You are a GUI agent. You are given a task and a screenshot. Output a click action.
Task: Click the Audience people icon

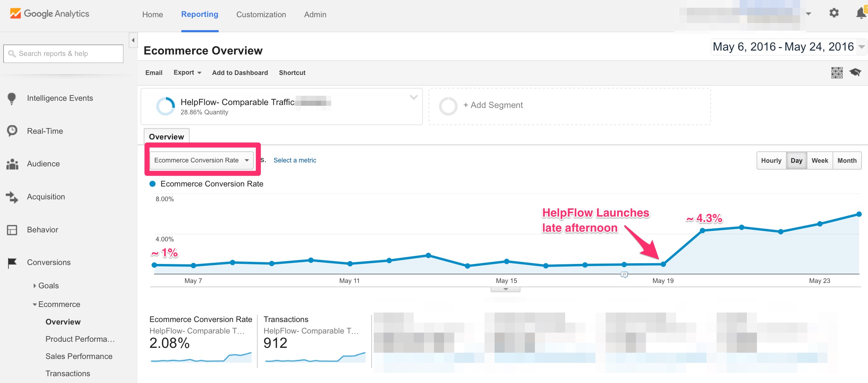pos(12,164)
